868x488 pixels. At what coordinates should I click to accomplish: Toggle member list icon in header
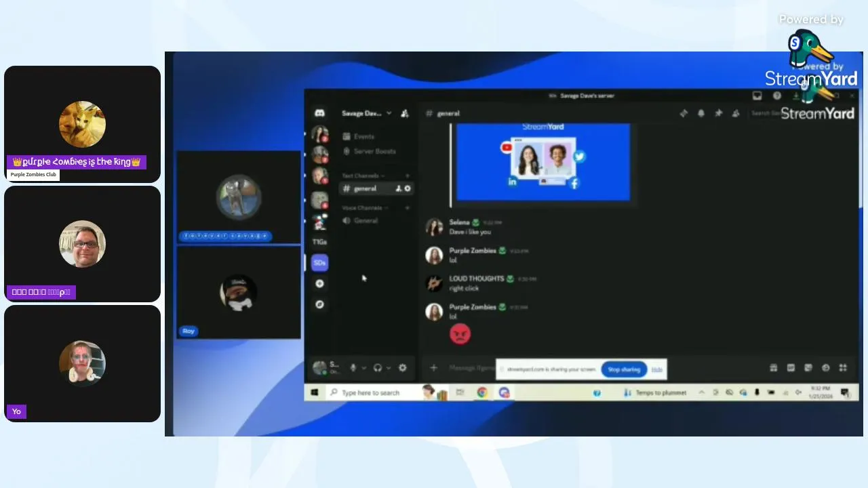736,113
